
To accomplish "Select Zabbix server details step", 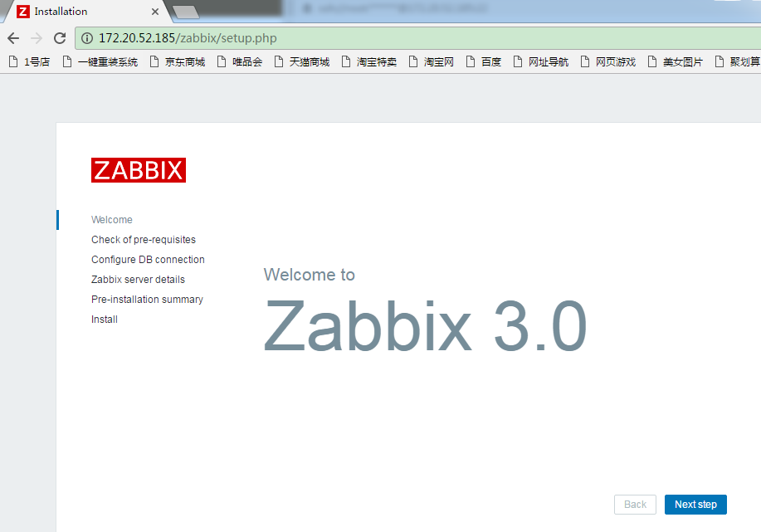I will (x=138, y=279).
